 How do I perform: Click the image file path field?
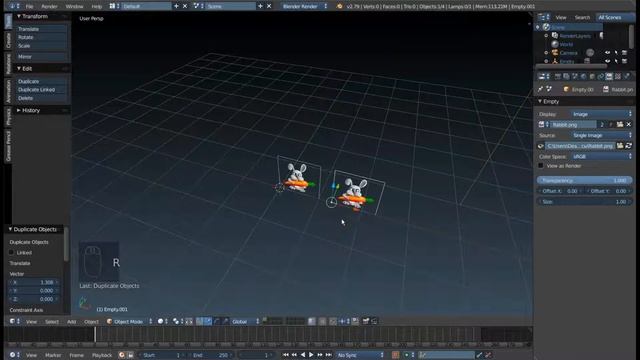[x=580, y=146]
